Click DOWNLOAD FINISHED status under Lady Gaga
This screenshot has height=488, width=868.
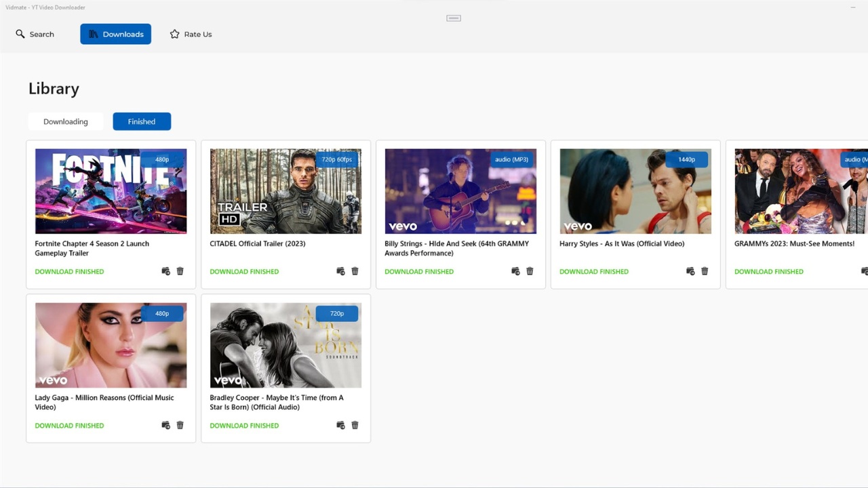coord(69,426)
